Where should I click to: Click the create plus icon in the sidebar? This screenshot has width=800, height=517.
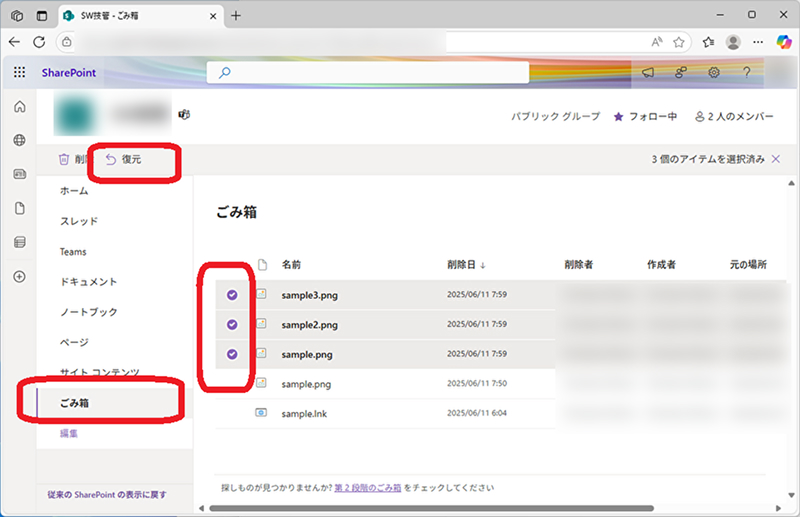[x=19, y=277]
